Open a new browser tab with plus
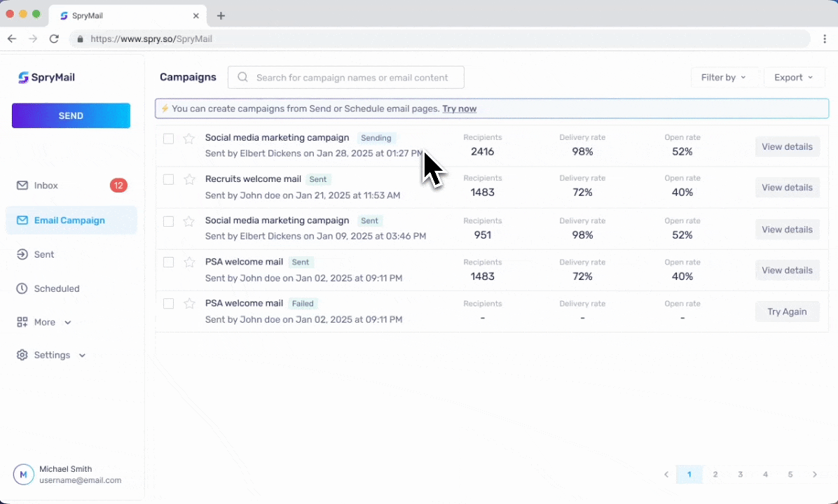This screenshot has width=838, height=504. 221,15
